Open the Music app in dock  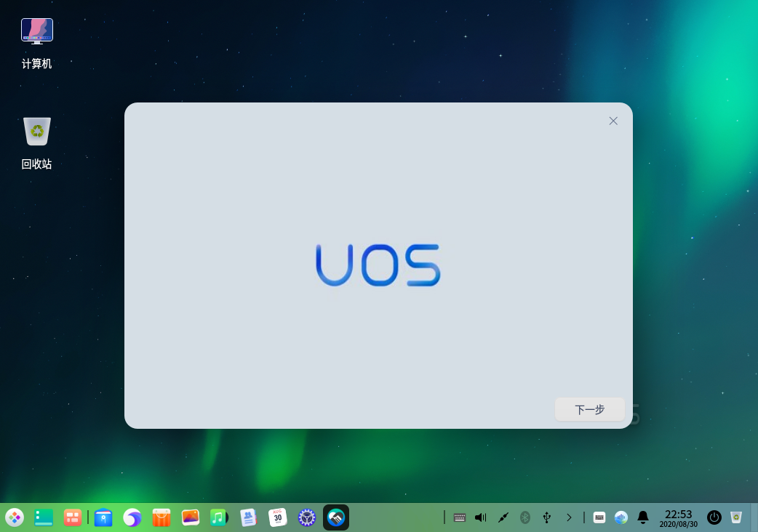pyautogui.click(x=219, y=517)
